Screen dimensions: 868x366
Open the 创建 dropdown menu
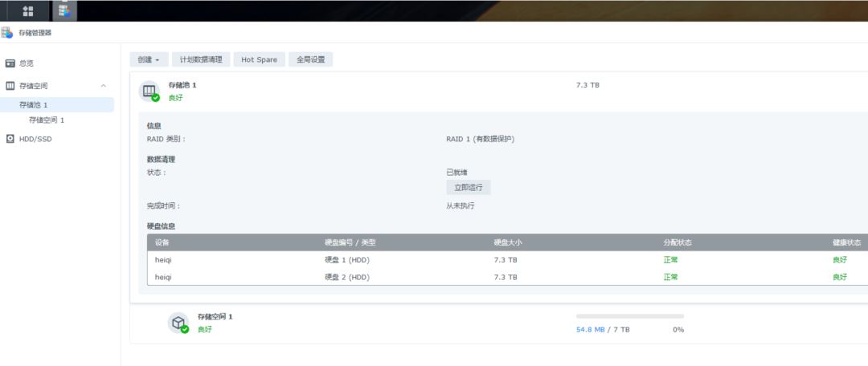click(149, 59)
